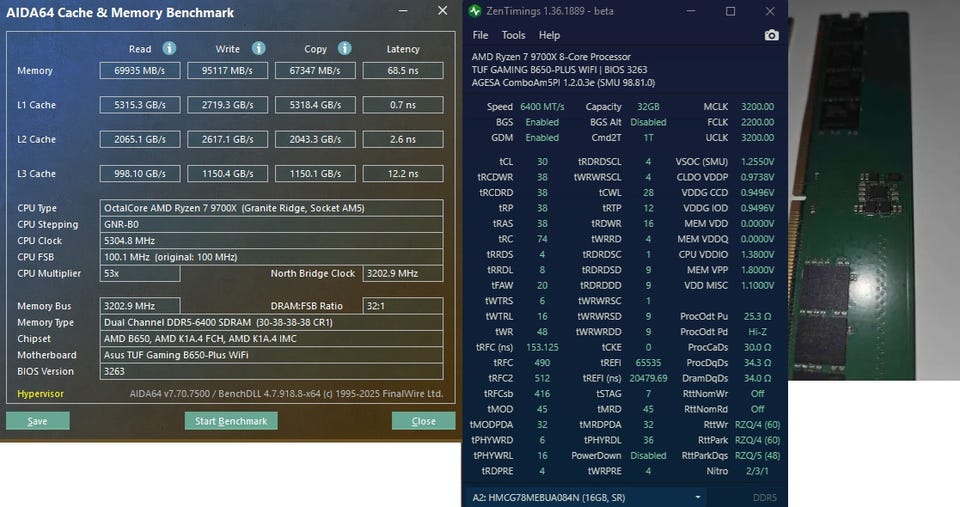The height and width of the screenshot is (507, 960).
Task: Click the L2 Cache latency 2.6 ns
Action: pos(403,139)
